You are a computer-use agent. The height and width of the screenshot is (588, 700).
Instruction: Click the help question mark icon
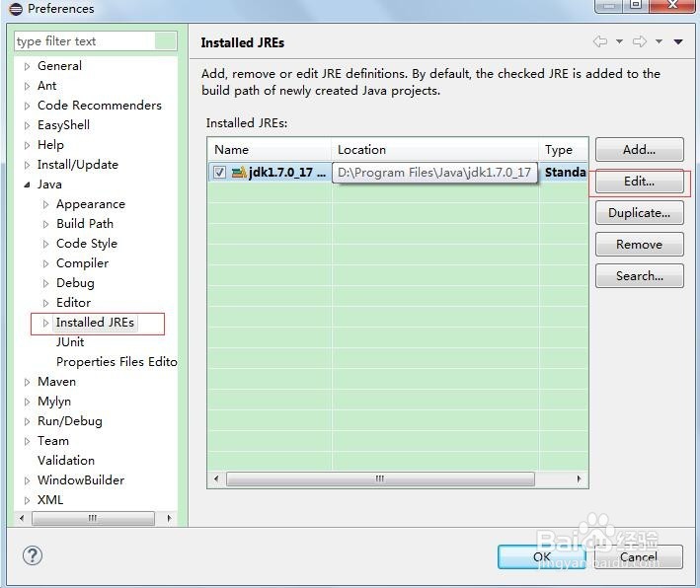point(33,555)
